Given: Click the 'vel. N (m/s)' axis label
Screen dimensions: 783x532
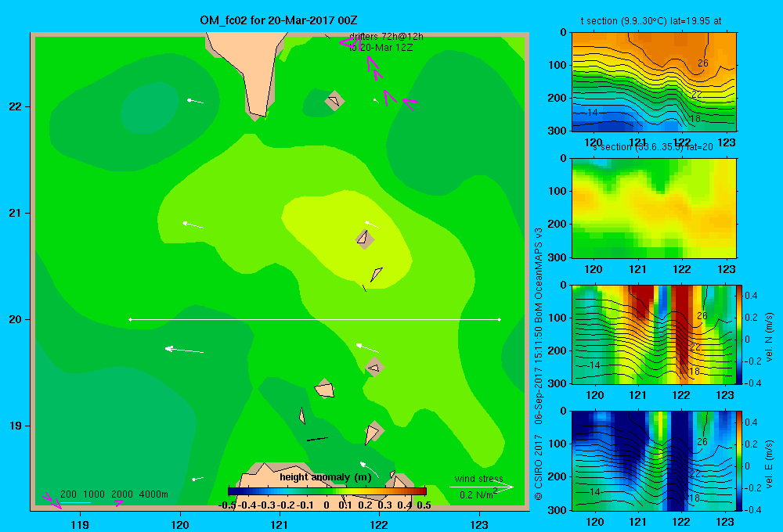Looking at the screenshot, I should [769, 337].
